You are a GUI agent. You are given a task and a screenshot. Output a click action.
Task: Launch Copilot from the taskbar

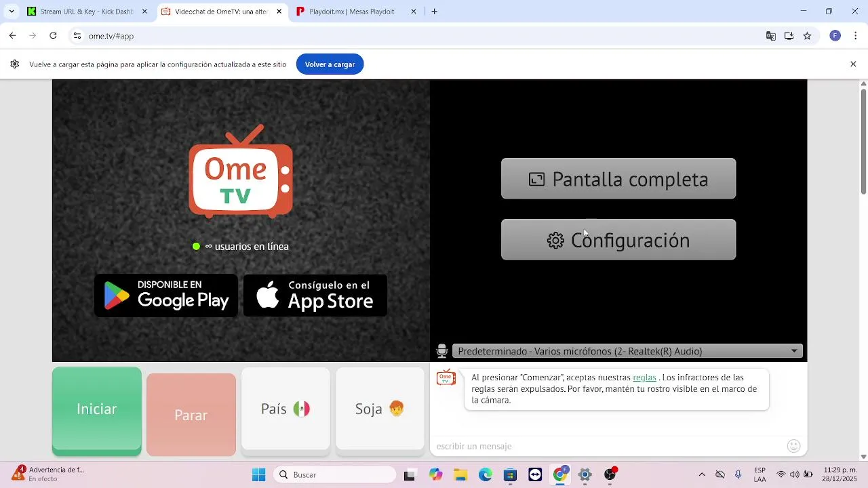pyautogui.click(x=435, y=475)
